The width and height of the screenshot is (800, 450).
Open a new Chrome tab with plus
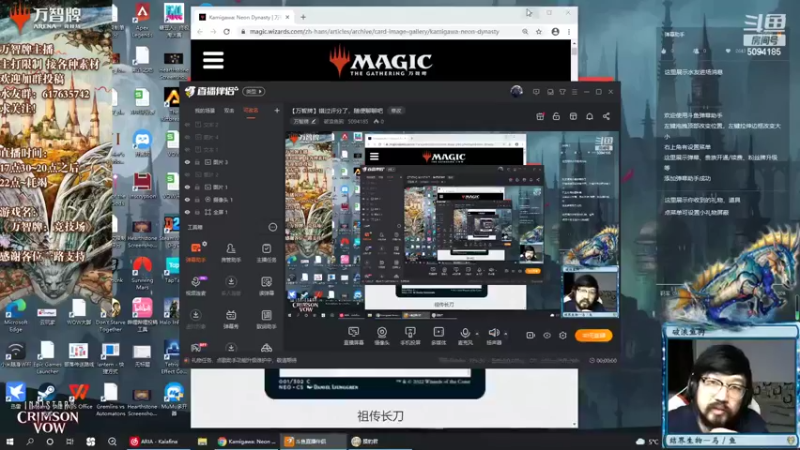coord(303,17)
